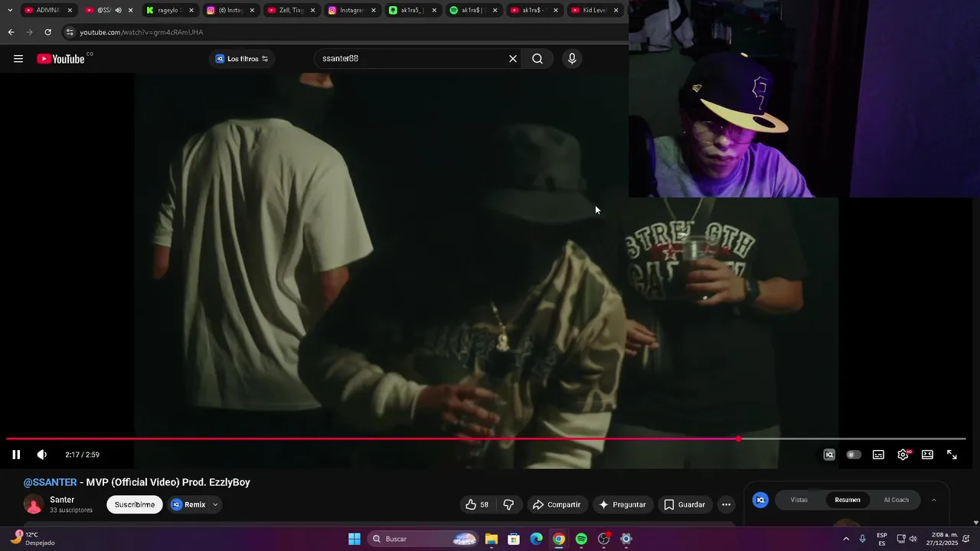Open File Explorer from the taskbar
The height and width of the screenshot is (551, 980).
(492, 539)
